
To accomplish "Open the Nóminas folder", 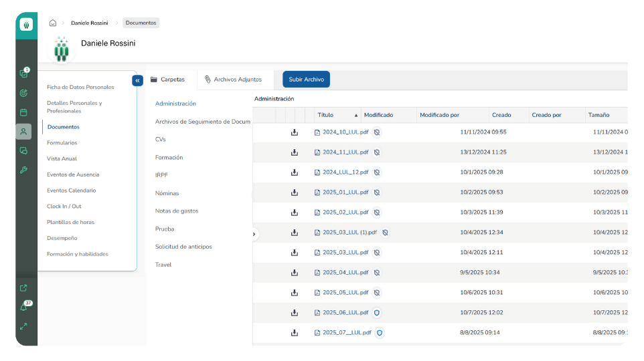I will 167,193.
